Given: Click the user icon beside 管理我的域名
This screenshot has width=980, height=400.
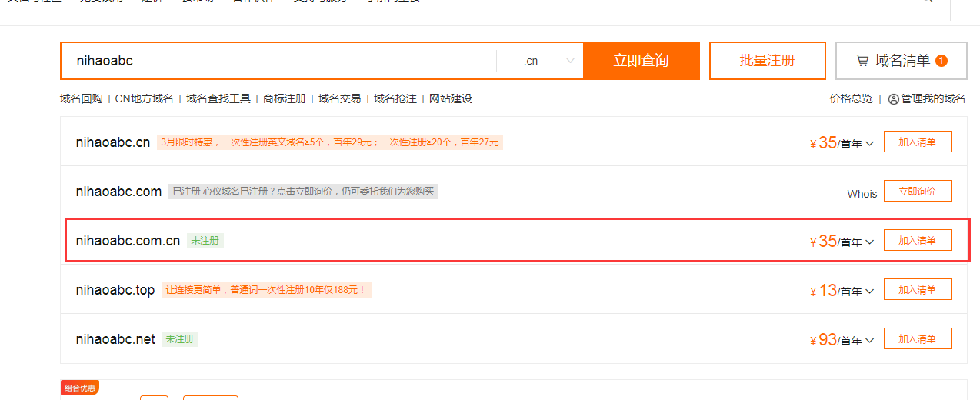Looking at the screenshot, I should [x=893, y=99].
